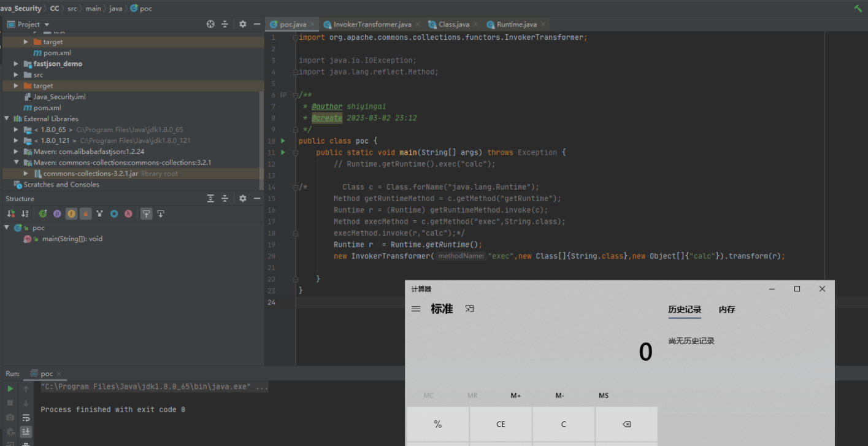Screen dimensions: 868x446
Task: Collapse all in Structure panel header
Action: (225, 198)
